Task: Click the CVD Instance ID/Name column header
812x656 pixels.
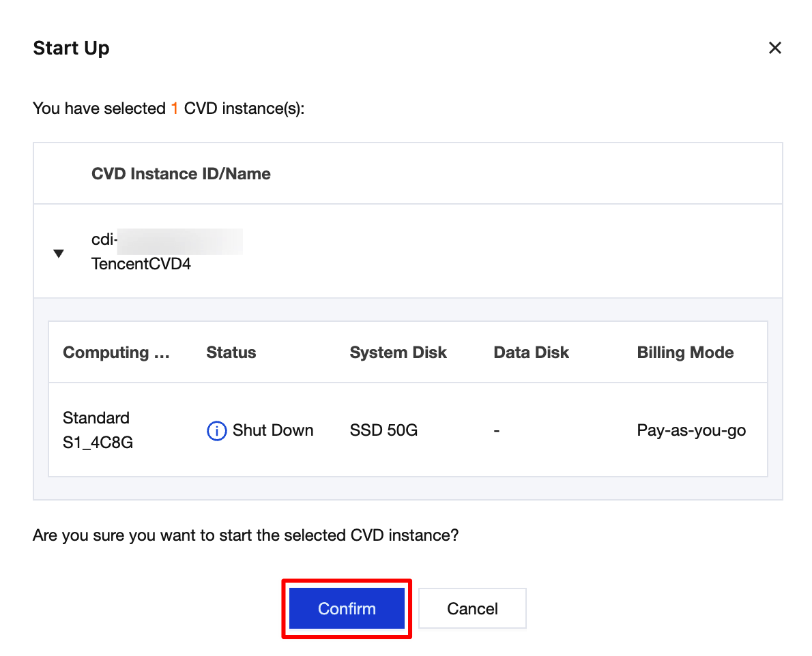Action: (181, 174)
